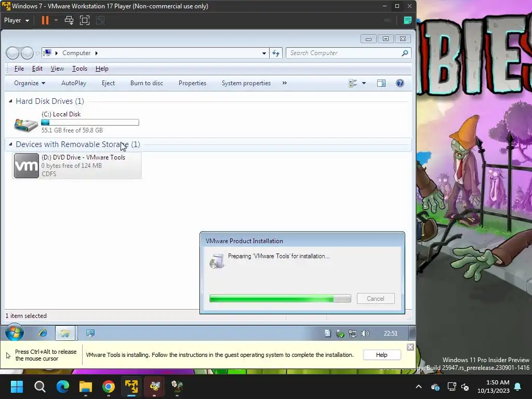Screen dimensions: 532x399
Task: Open the File menu
Action: [x=19, y=69]
